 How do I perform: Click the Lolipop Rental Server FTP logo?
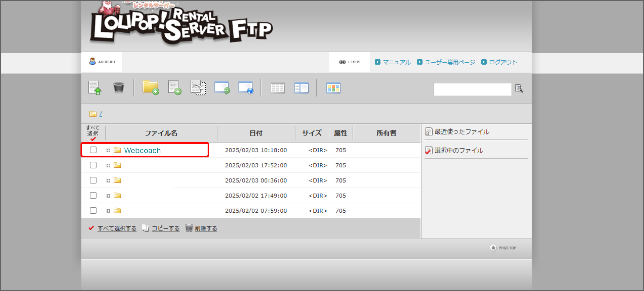(x=181, y=23)
